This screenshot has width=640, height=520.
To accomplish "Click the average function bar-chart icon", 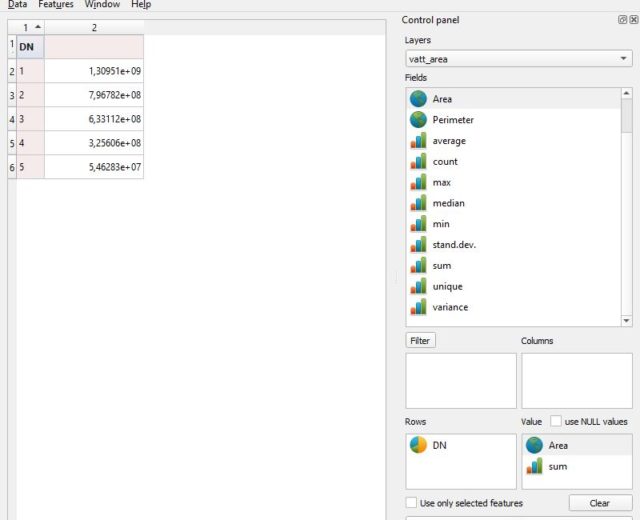I will pyautogui.click(x=418, y=141).
